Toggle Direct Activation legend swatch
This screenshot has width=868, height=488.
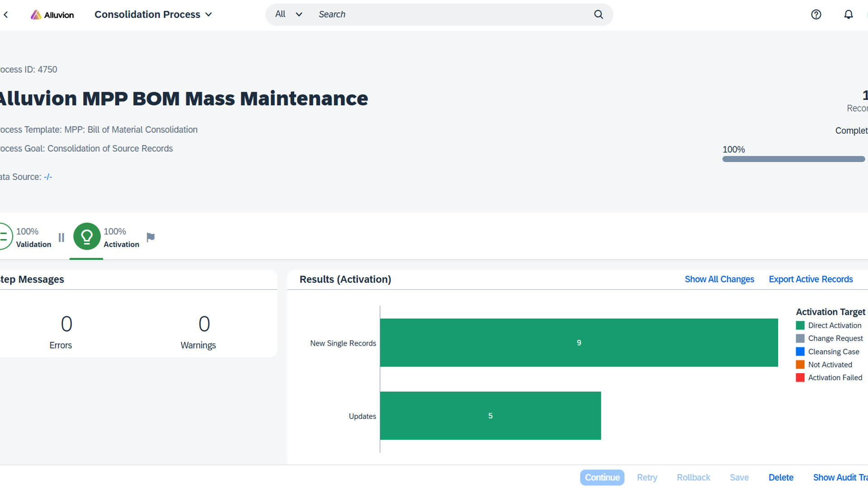[800, 325]
